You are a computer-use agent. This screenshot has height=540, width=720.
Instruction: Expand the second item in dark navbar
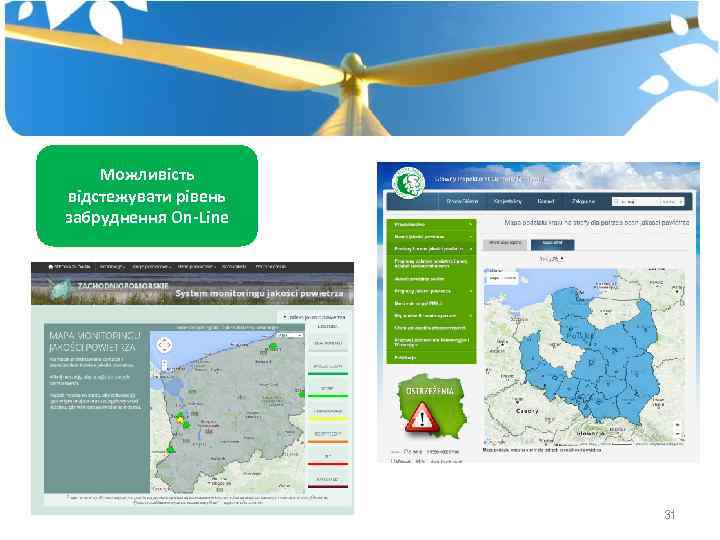(112, 267)
